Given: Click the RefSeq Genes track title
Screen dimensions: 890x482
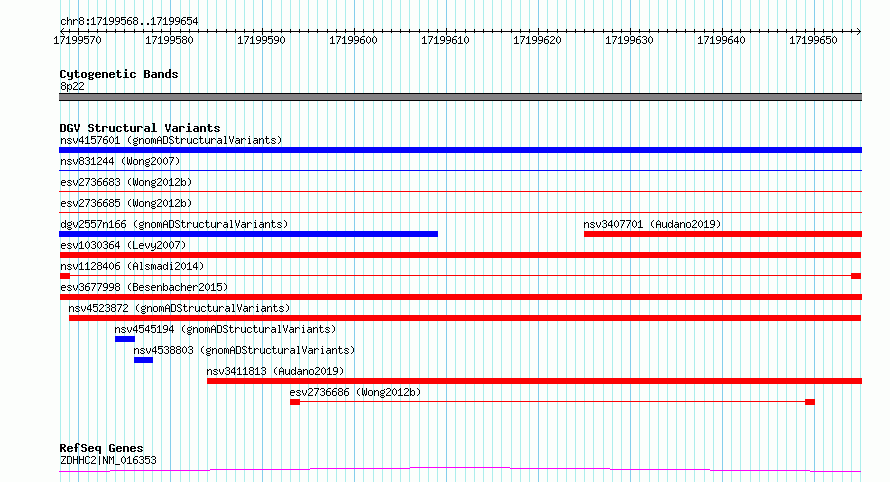Looking at the screenshot, I should click(x=101, y=449).
